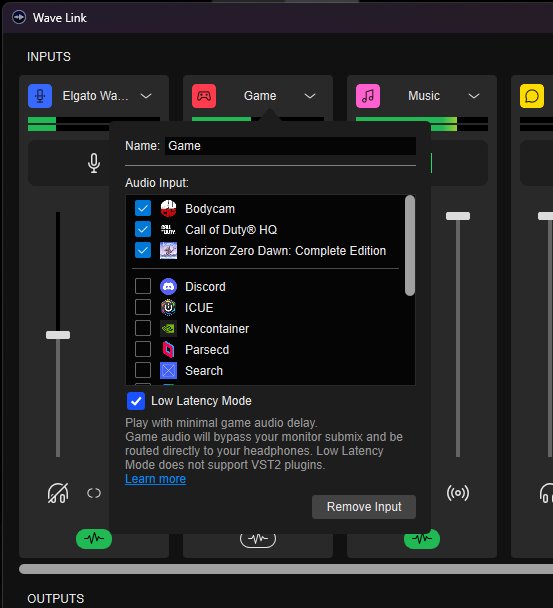553x608 pixels.
Task: Click the Elgato channel volume fader handle
Action: (x=58, y=335)
